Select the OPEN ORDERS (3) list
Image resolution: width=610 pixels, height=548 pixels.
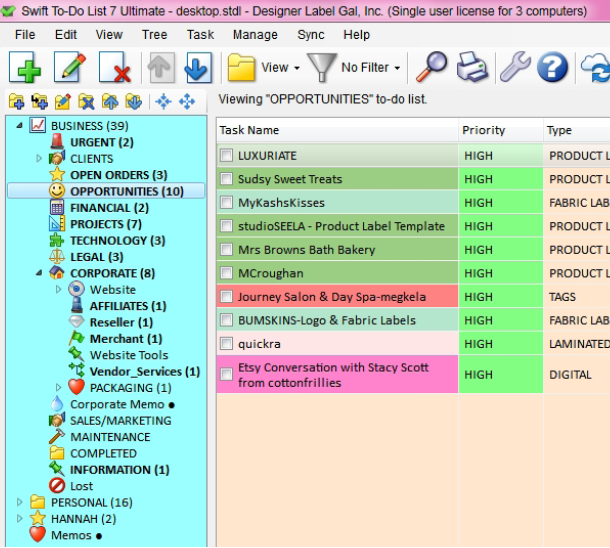coord(119,175)
